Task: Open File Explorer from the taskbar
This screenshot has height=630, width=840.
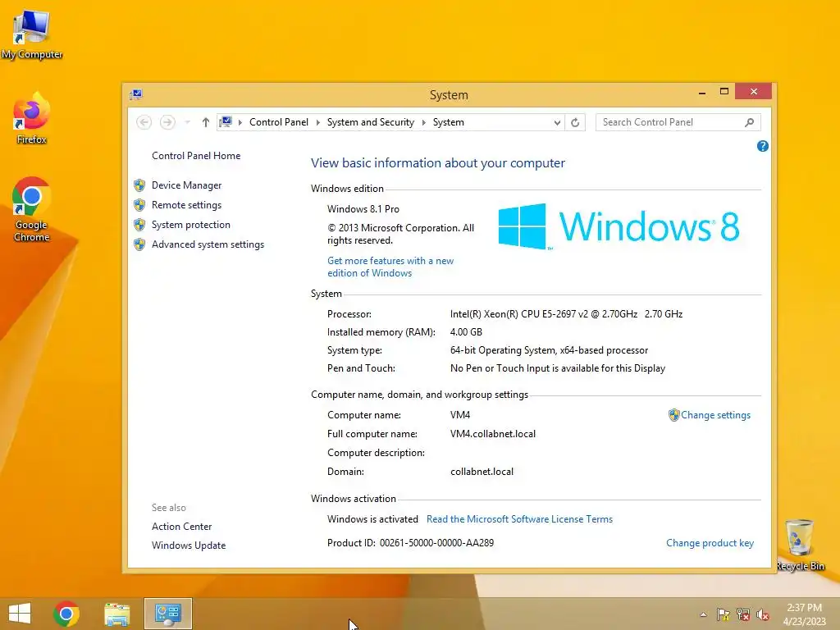Action: point(117,614)
